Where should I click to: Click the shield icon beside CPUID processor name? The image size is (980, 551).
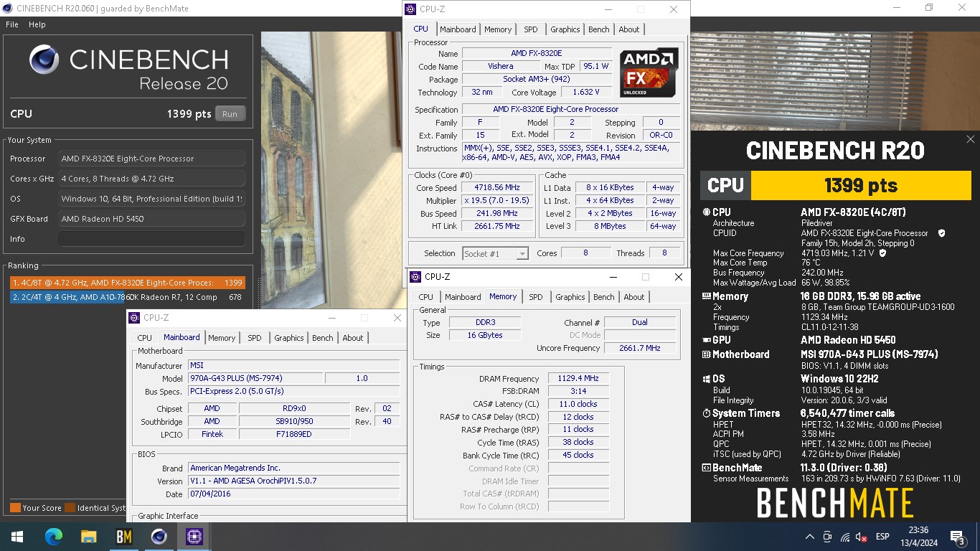coord(942,233)
